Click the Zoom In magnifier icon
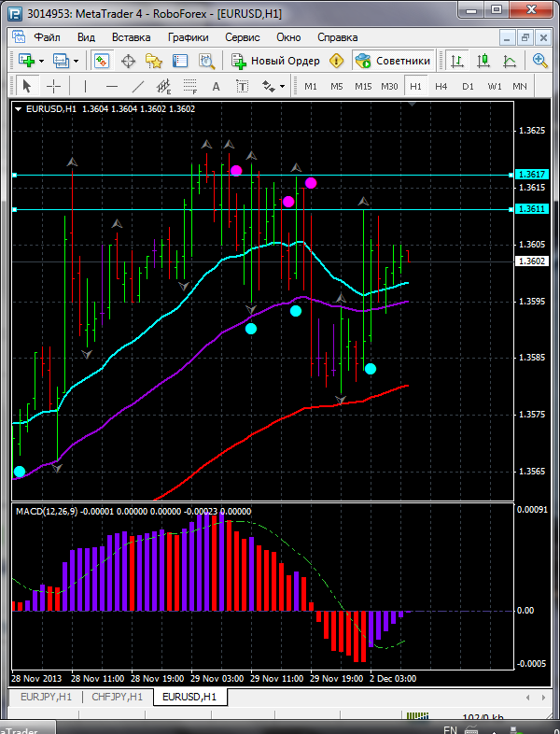This screenshot has height=734, width=560. click(539, 61)
